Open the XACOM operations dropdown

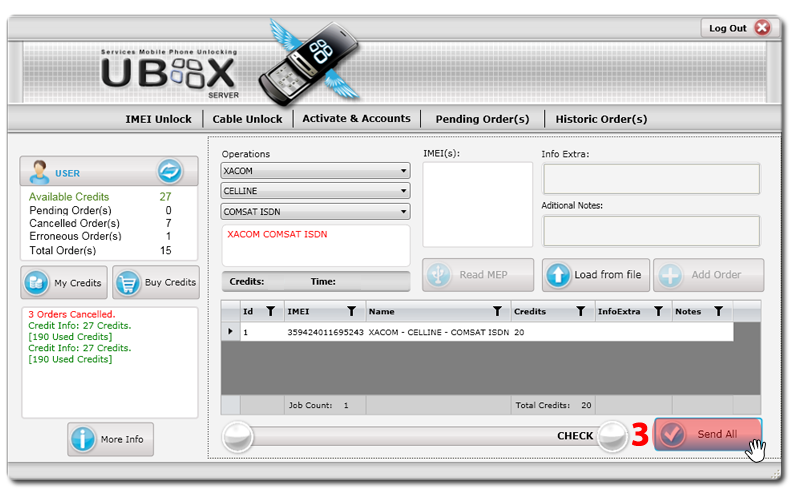[316, 171]
